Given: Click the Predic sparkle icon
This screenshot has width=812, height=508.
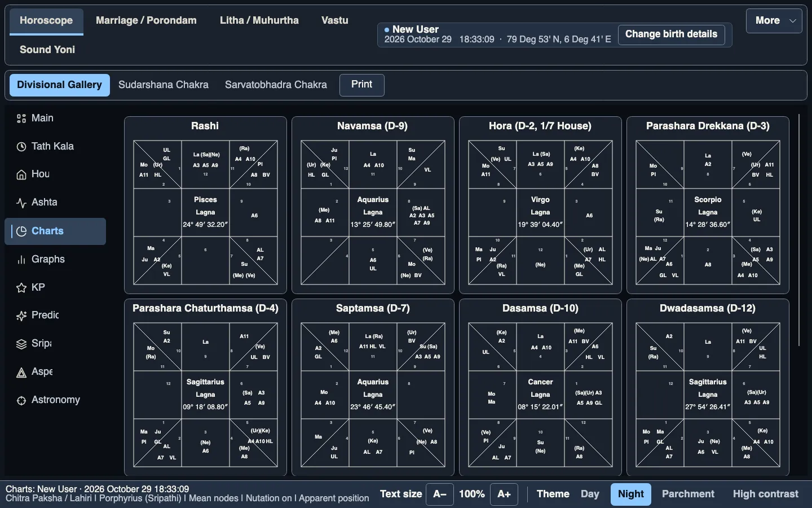Looking at the screenshot, I should coord(21,316).
